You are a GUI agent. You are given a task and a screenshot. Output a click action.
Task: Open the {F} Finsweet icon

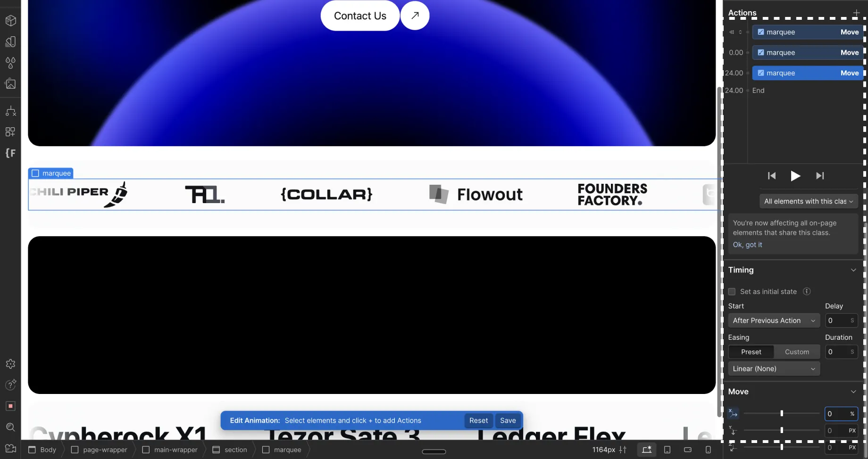(x=10, y=153)
